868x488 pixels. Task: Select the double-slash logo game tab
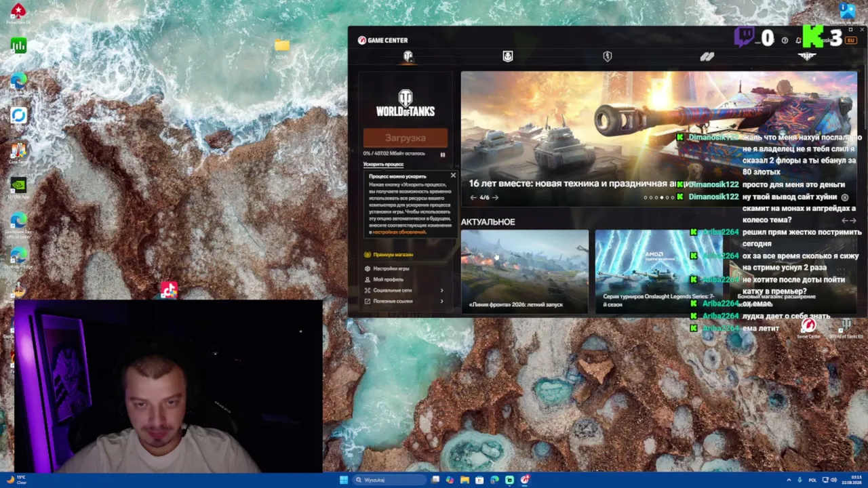pyautogui.click(x=707, y=56)
